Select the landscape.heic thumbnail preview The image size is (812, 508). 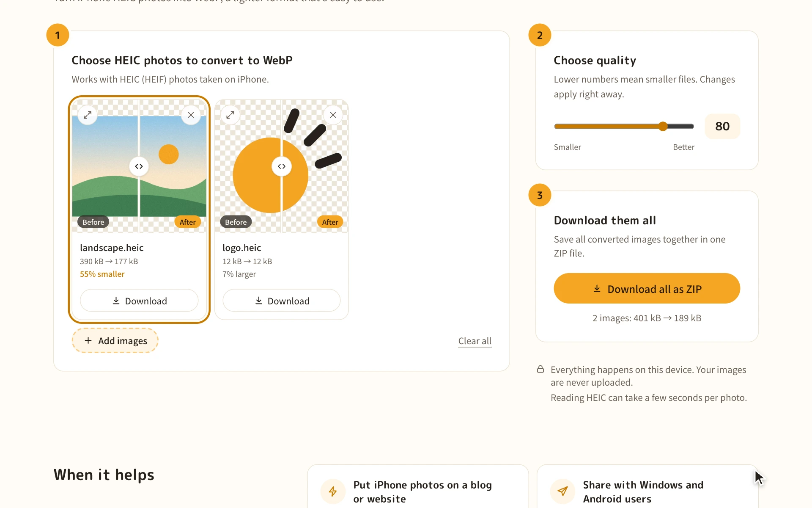139,166
